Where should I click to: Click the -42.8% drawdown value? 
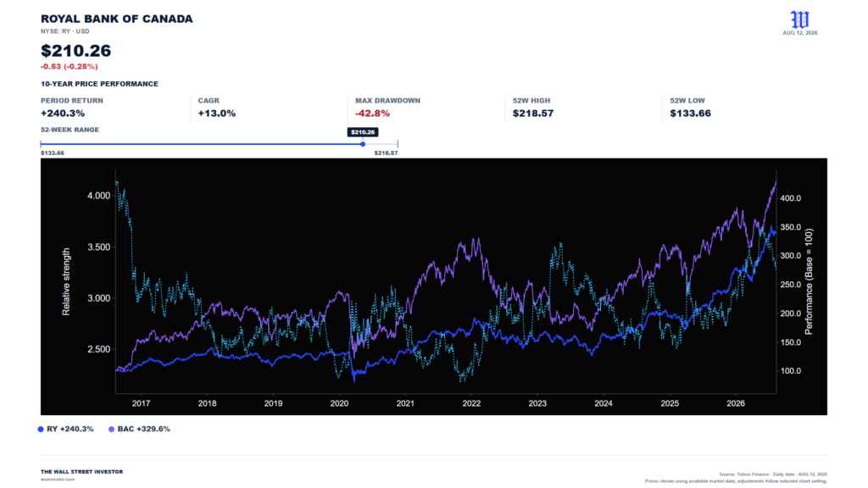[x=373, y=114]
